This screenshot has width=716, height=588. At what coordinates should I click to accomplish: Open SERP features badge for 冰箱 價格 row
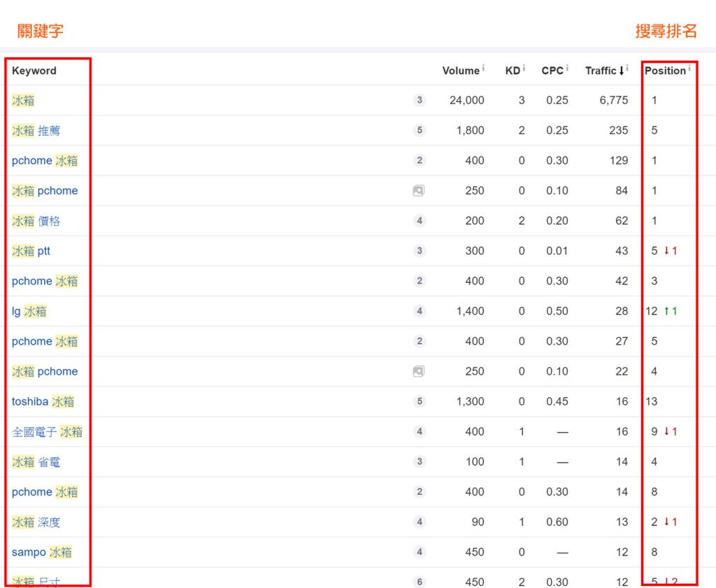tap(420, 220)
